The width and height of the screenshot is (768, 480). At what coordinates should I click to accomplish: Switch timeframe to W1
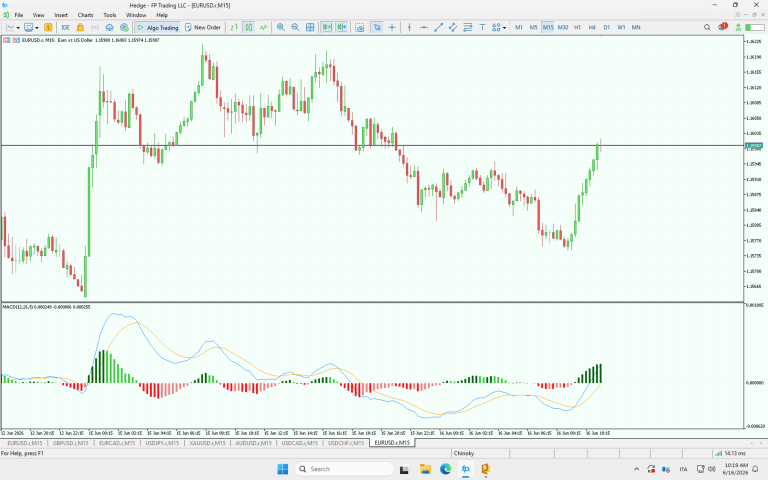(x=621, y=27)
